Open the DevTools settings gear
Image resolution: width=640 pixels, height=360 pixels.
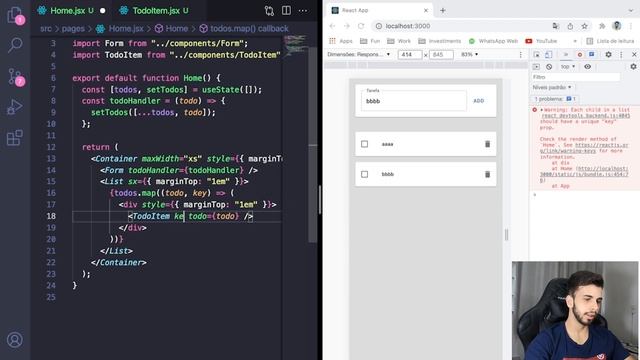(608, 55)
